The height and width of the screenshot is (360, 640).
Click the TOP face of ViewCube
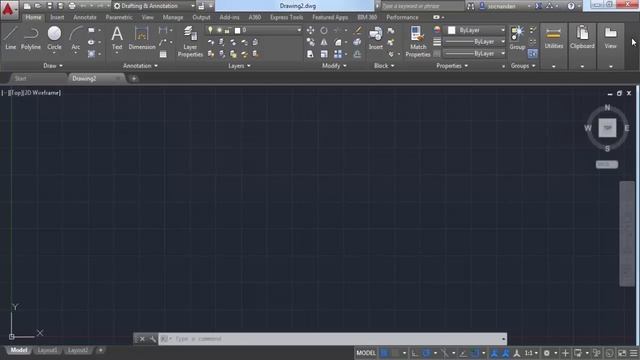tap(607, 128)
